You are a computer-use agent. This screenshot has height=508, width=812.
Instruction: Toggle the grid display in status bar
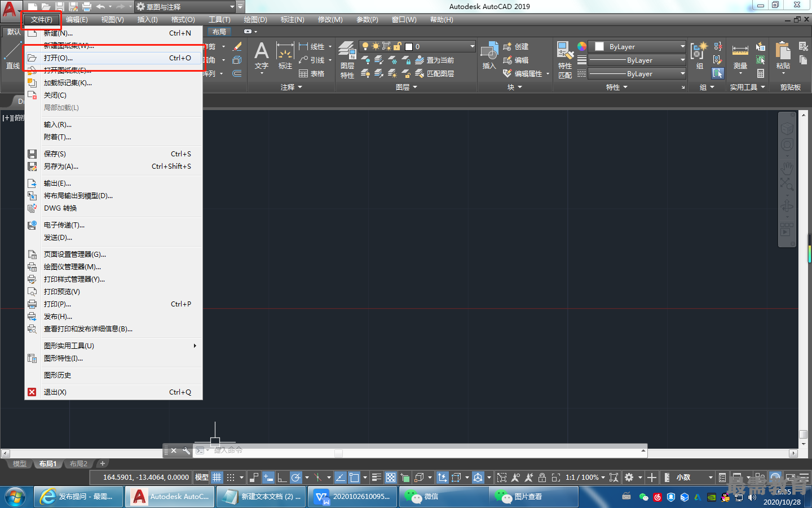click(217, 478)
